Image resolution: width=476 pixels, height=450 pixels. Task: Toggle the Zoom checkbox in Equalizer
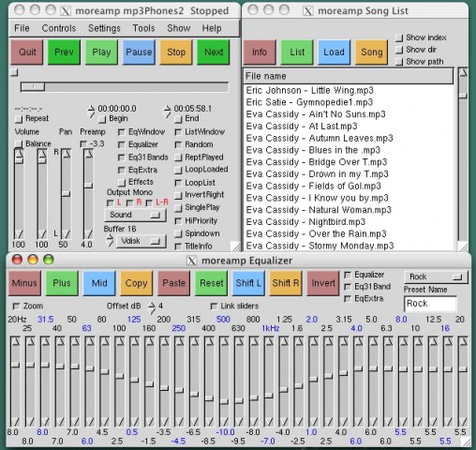[16, 307]
